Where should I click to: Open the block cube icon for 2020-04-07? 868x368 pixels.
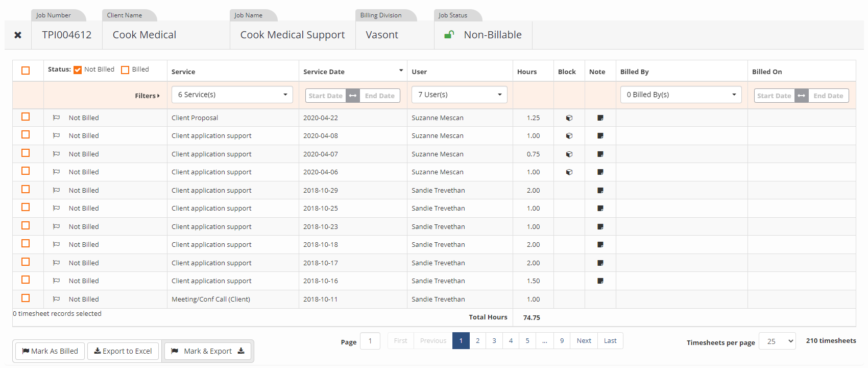pos(569,154)
